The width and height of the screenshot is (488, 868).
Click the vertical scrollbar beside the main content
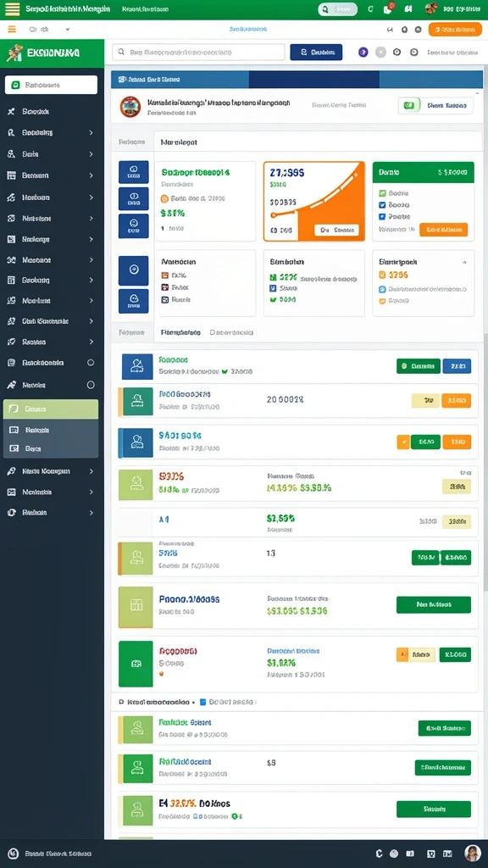(x=485, y=462)
